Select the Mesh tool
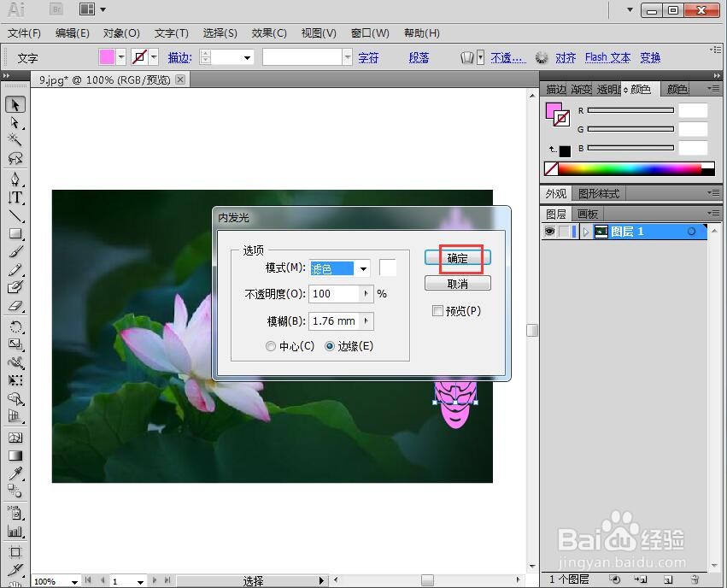Viewport: 727px width, 588px height. tap(15, 438)
